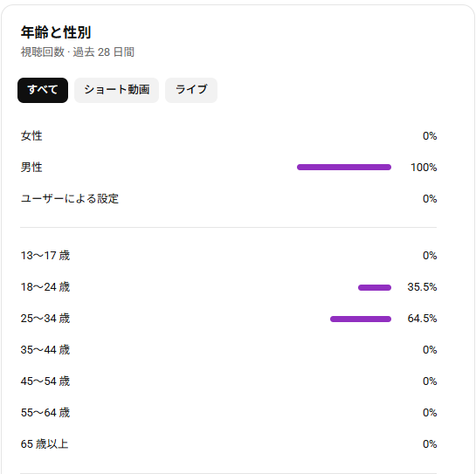Switch to the ライブ chip
476x474 pixels.
tap(191, 90)
